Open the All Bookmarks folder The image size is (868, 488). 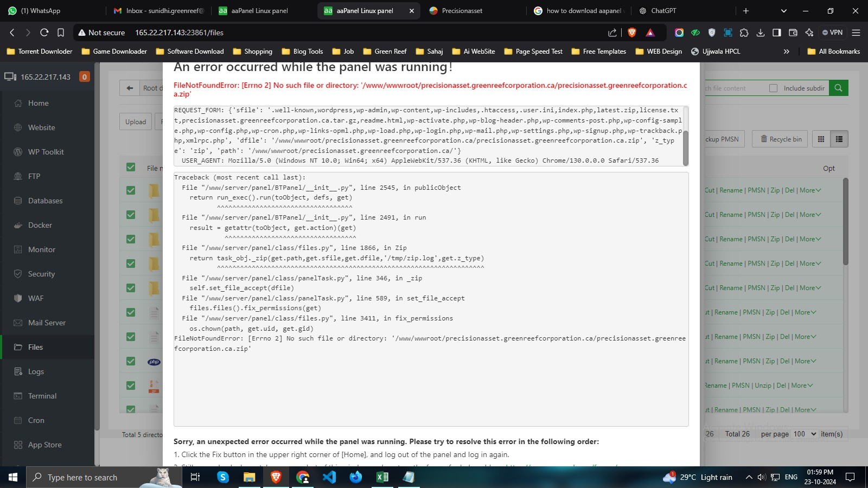click(834, 52)
